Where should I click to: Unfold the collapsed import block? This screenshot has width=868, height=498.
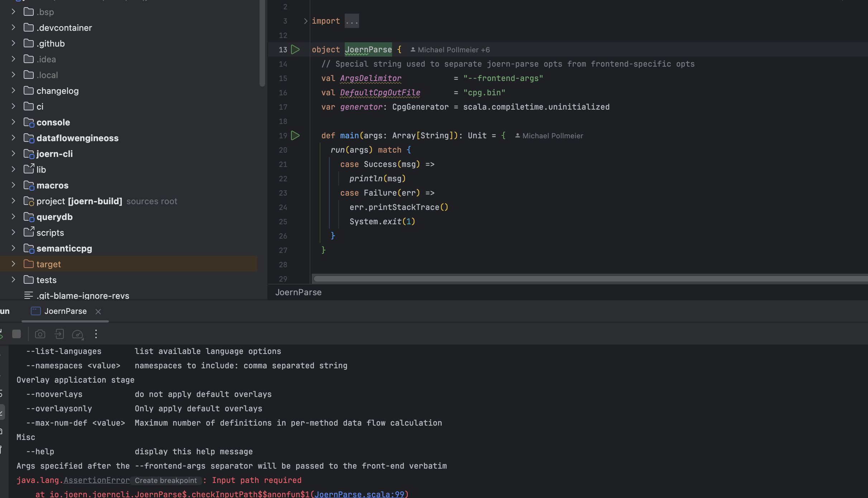pos(305,21)
